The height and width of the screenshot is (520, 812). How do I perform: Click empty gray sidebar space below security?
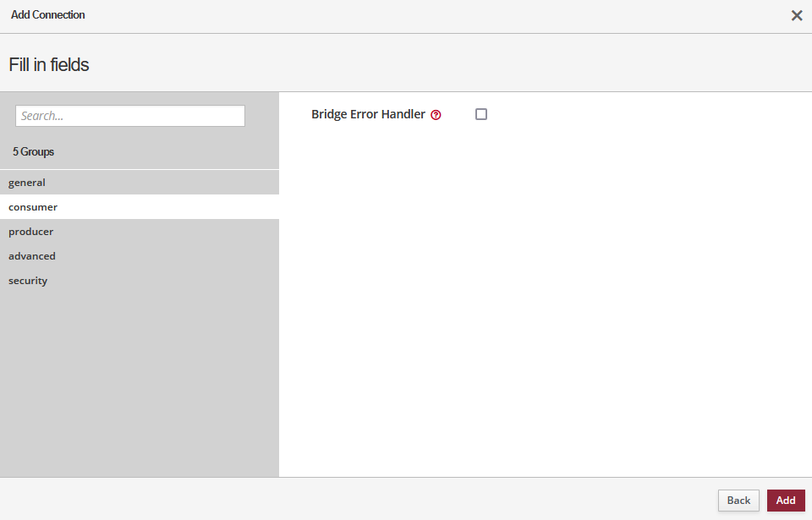tap(140, 380)
